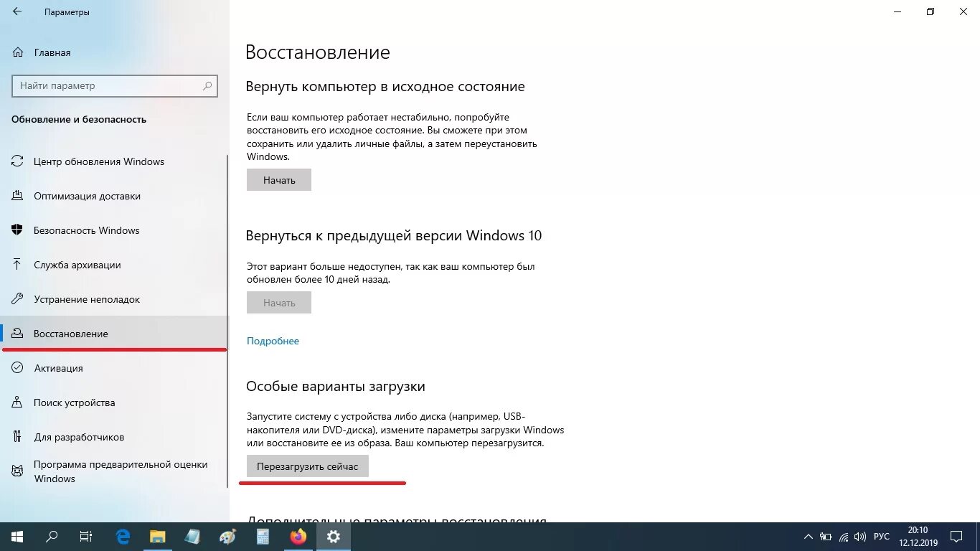Viewport: 980px width, 551px height.
Task: Open the Notepad icon on the taskbar
Action: click(x=193, y=537)
